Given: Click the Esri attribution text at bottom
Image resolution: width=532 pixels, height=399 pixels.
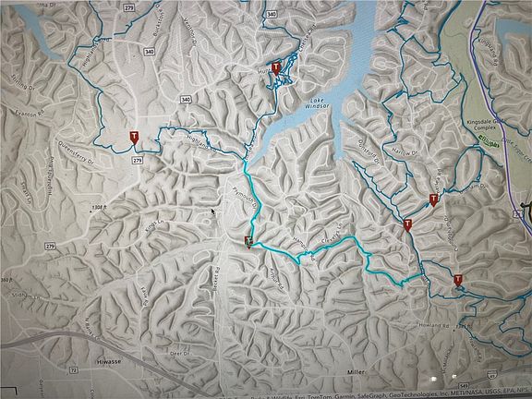Looking at the screenshot, I should pos(300,395).
